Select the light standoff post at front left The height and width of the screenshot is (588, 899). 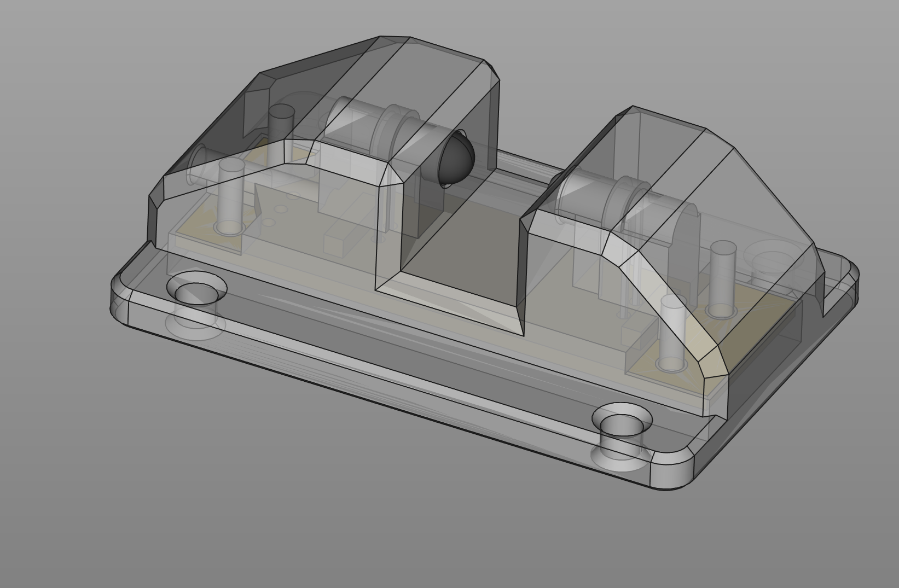pos(230,196)
